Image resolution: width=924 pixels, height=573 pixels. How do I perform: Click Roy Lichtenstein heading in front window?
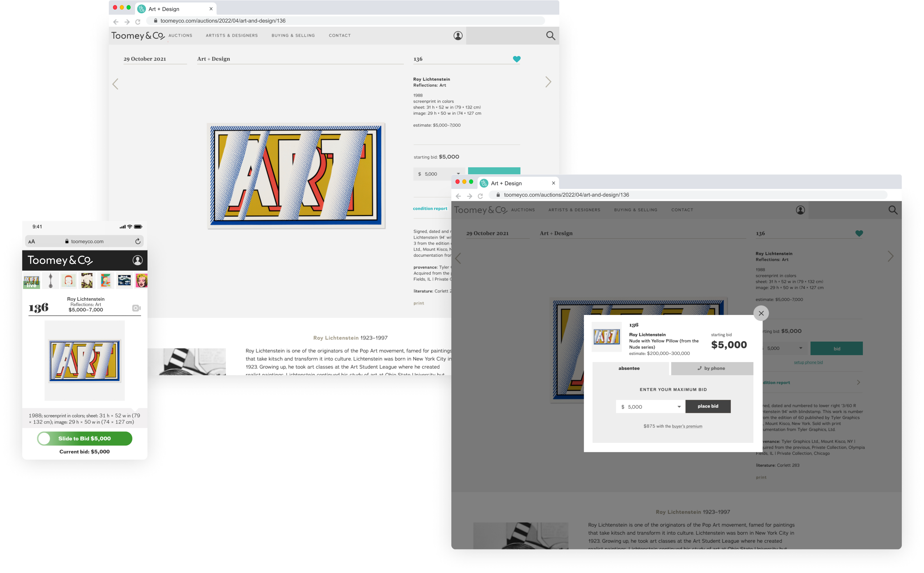678,512
